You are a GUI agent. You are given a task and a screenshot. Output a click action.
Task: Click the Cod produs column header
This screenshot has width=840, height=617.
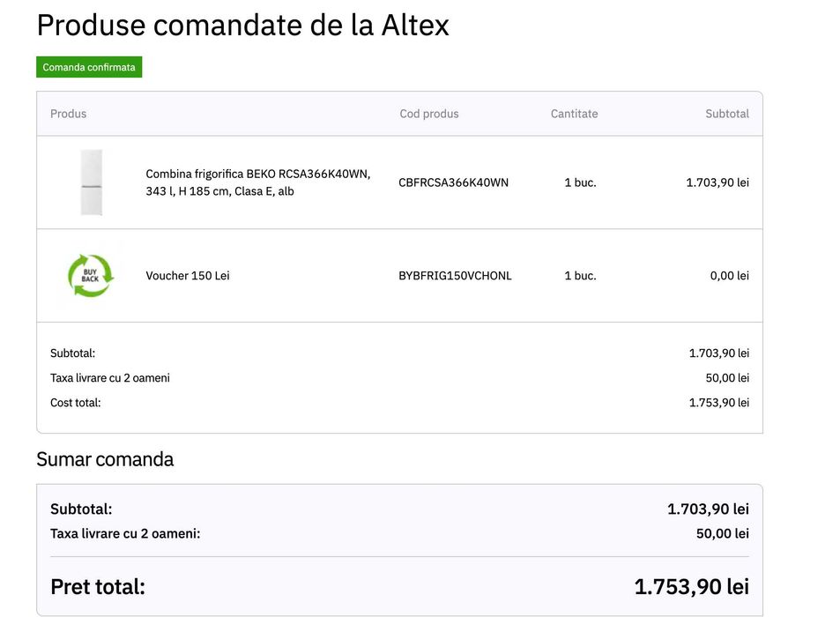pyautogui.click(x=429, y=114)
